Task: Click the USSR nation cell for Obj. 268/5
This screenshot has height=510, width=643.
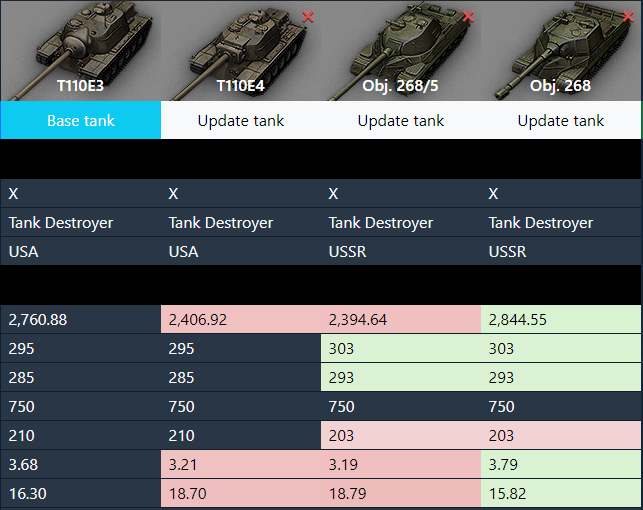Action: [x=401, y=251]
